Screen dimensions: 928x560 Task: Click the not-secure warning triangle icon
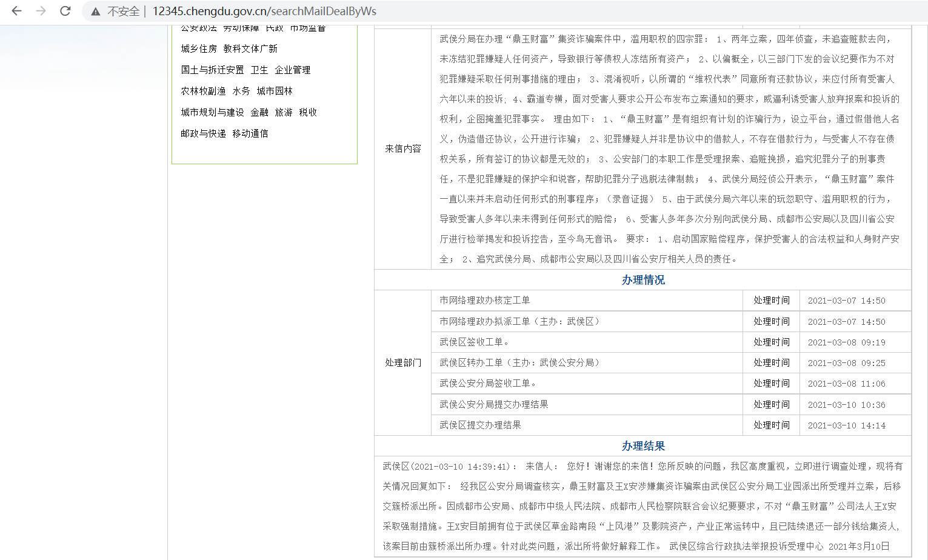(96, 12)
